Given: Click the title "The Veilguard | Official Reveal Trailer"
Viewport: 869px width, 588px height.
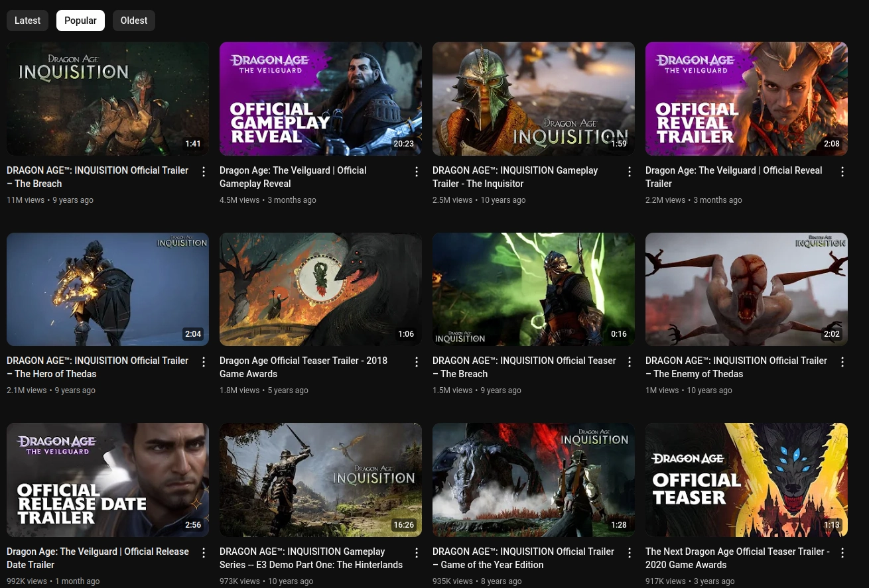Looking at the screenshot, I should (x=734, y=177).
